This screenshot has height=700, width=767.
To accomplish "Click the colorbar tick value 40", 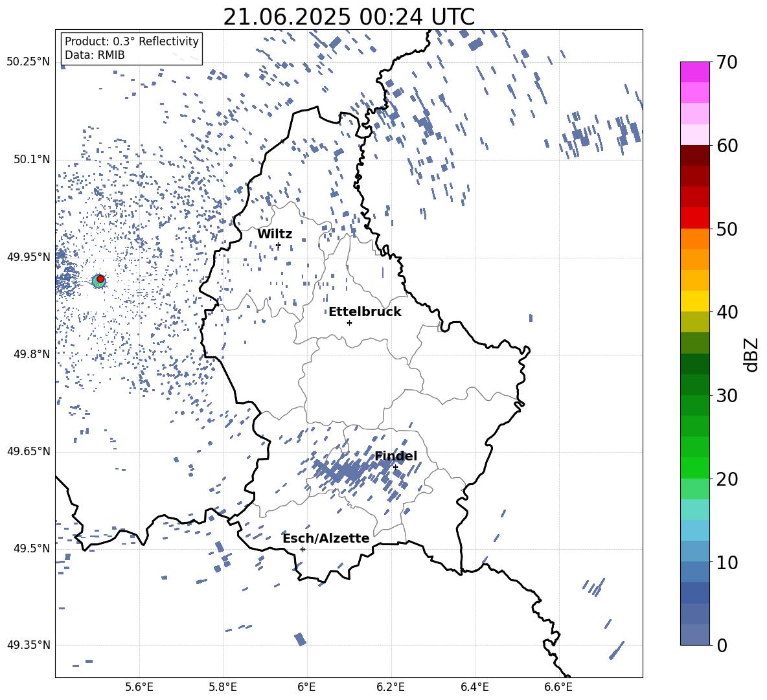I will tap(727, 312).
